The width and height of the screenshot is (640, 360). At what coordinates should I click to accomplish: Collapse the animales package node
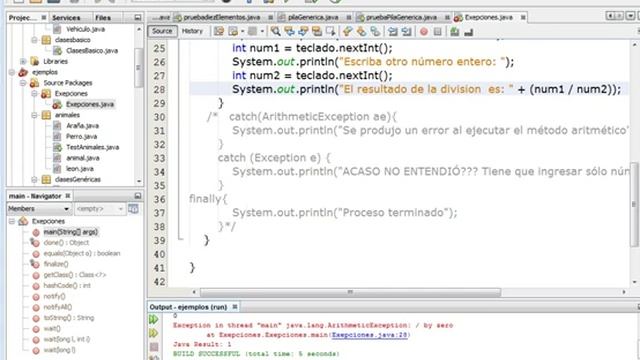[35, 115]
